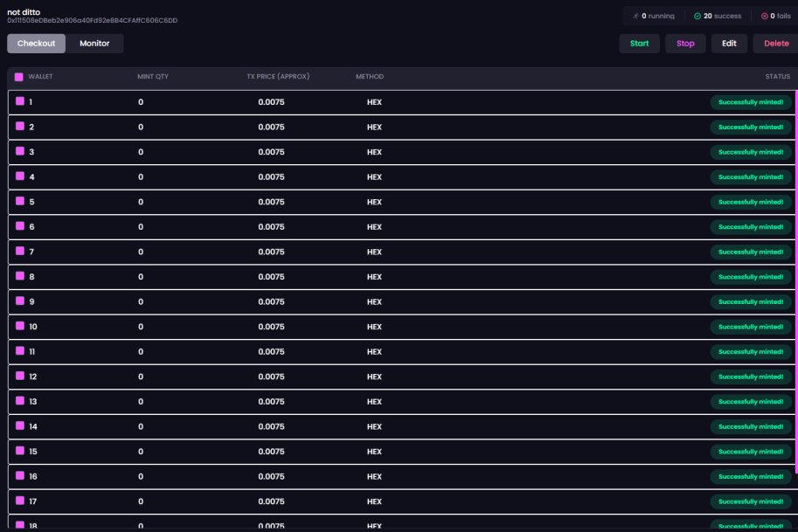Click Successfully minted status for wallet 12
The height and width of the screenshot is (532, 798).
(750, 377)
